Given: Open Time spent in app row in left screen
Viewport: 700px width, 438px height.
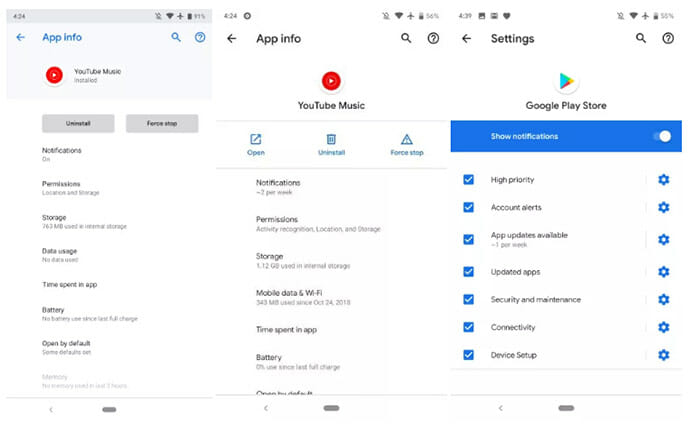Looking at the screenshot, I should (x=109, y=284).
